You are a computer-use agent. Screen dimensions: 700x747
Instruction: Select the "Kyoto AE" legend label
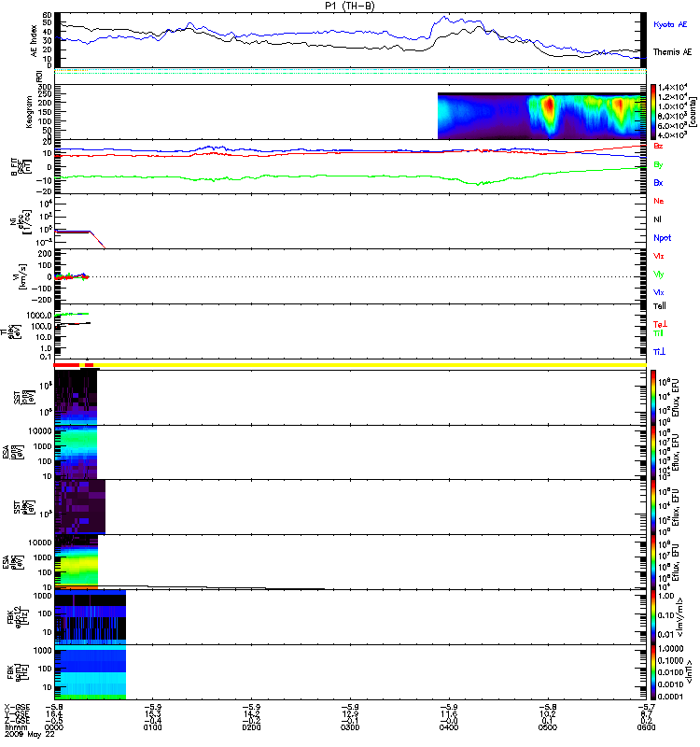pyautogui.click(x=670, y=24)
